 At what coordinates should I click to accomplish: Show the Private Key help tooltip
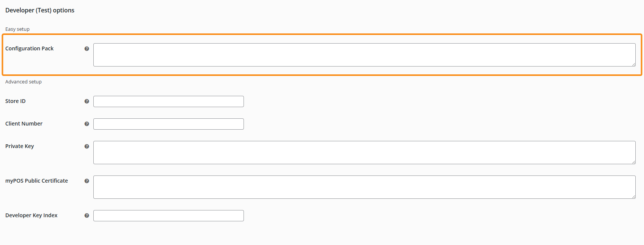[x=87, y=147]
